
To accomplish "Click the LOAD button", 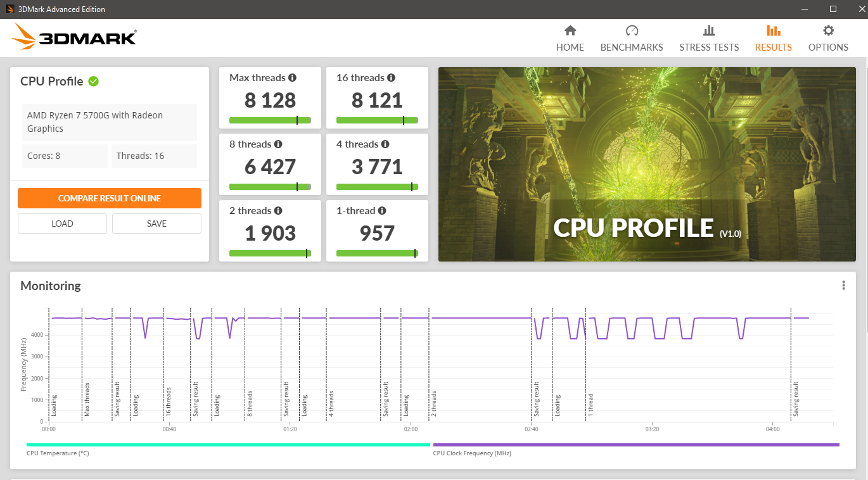I will pos(62,224).
